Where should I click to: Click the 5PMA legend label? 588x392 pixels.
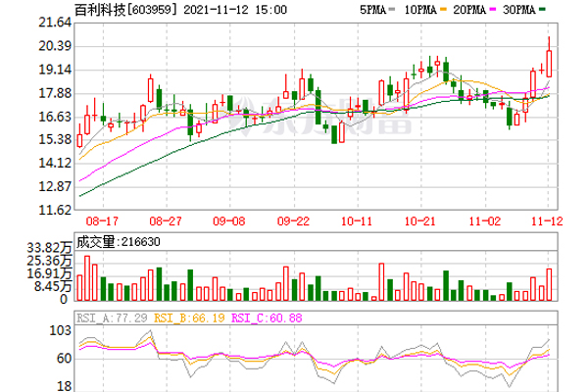point(372,8)
